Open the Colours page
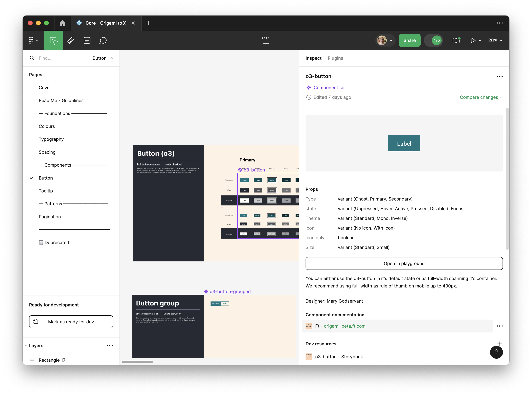532x395 pixels. pos(47,126)
